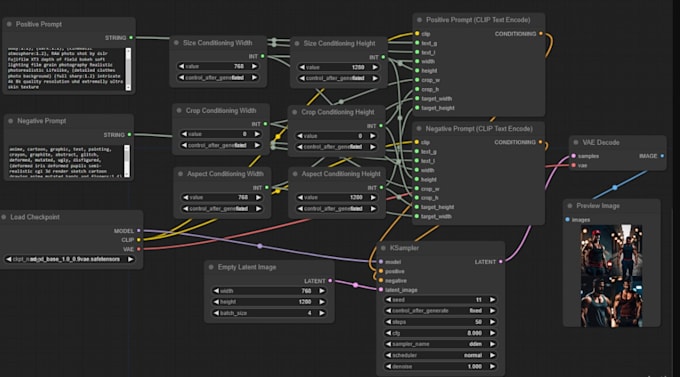680x377 pixels.
Task: Open control_after_generate combo in Aspect Conditioning Height
Action: 337,209
